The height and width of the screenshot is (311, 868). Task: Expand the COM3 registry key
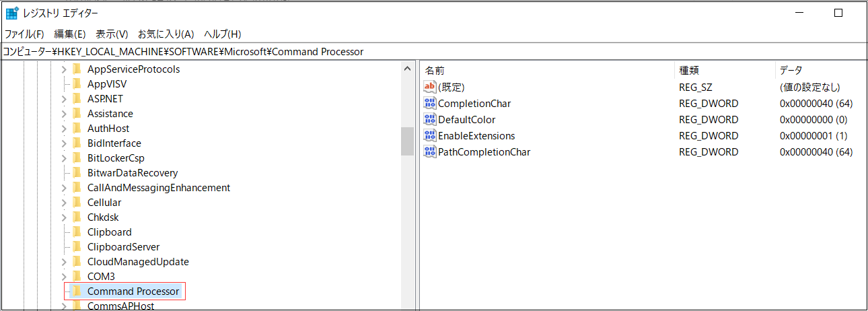[x=64, y=277]
